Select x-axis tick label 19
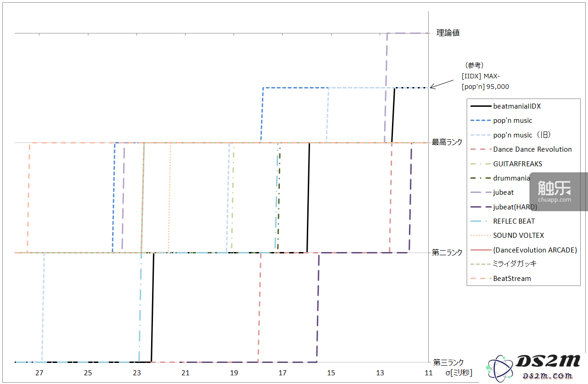 [234, 373]
